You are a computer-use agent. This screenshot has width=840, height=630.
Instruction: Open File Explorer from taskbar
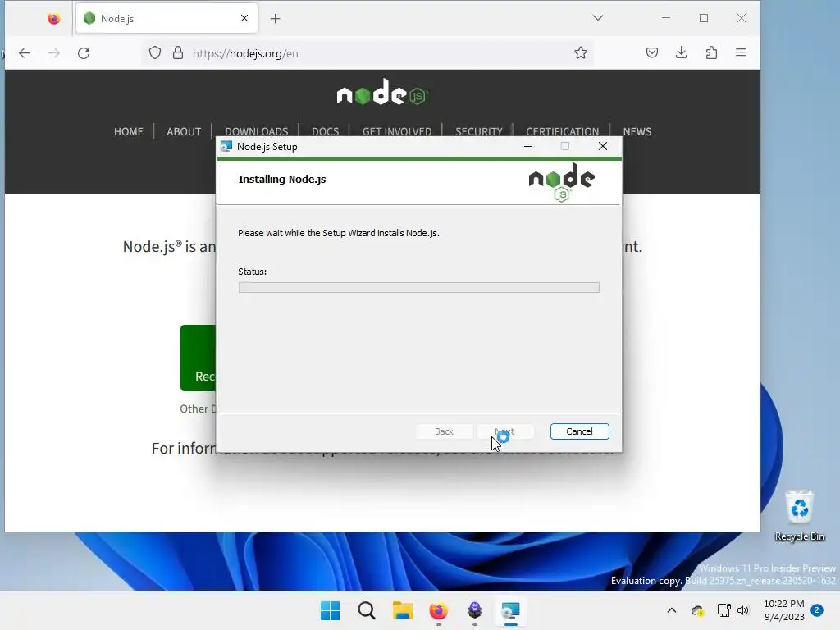click(402, 610)
